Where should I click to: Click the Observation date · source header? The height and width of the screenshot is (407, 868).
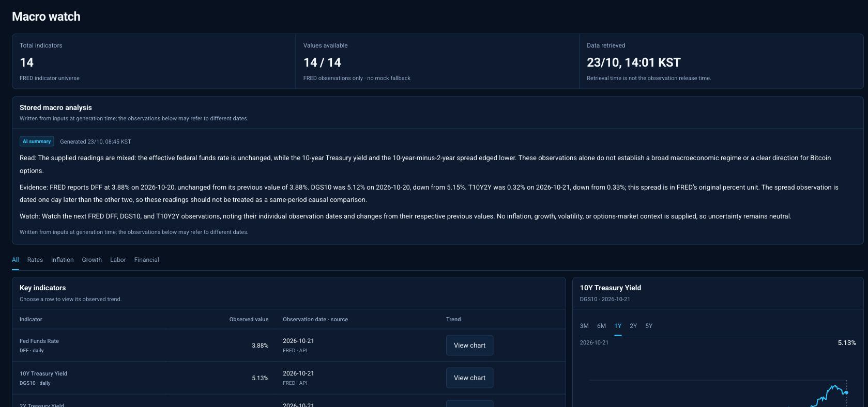tap(315, 319)
